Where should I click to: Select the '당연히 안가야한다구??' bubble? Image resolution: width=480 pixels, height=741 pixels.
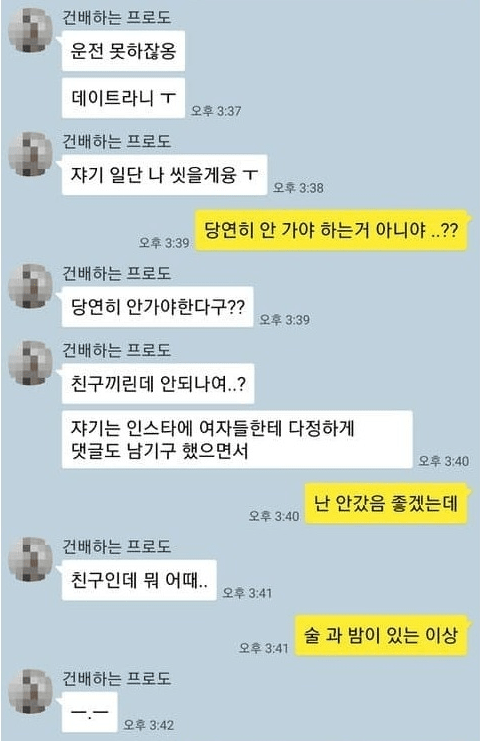pyautogui.click(x=157, y=307)
